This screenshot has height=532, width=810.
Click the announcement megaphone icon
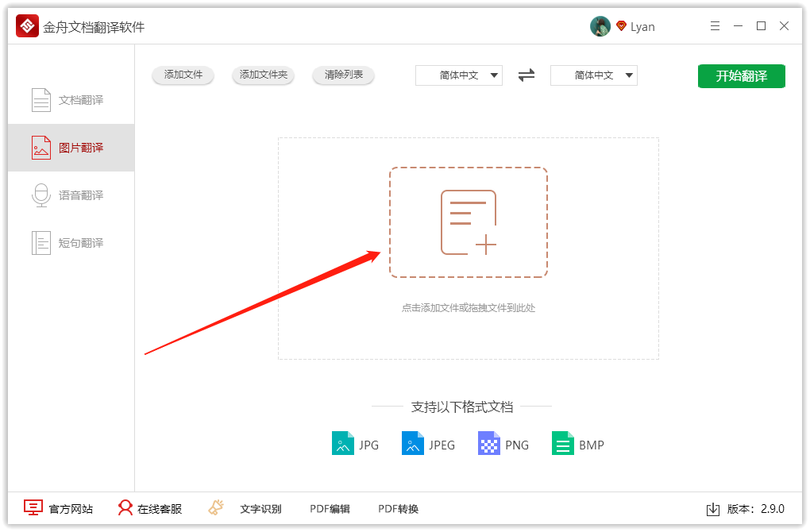(x=216, y=507)
